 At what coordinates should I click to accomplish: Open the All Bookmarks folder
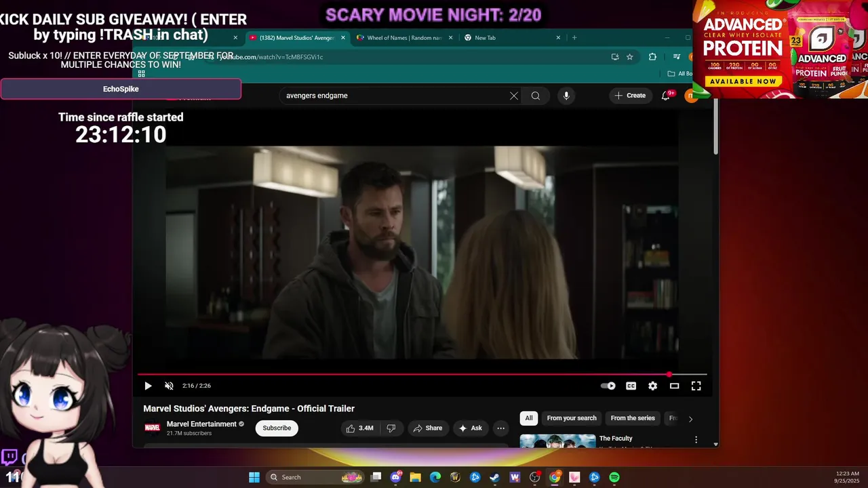coord(679,73)
